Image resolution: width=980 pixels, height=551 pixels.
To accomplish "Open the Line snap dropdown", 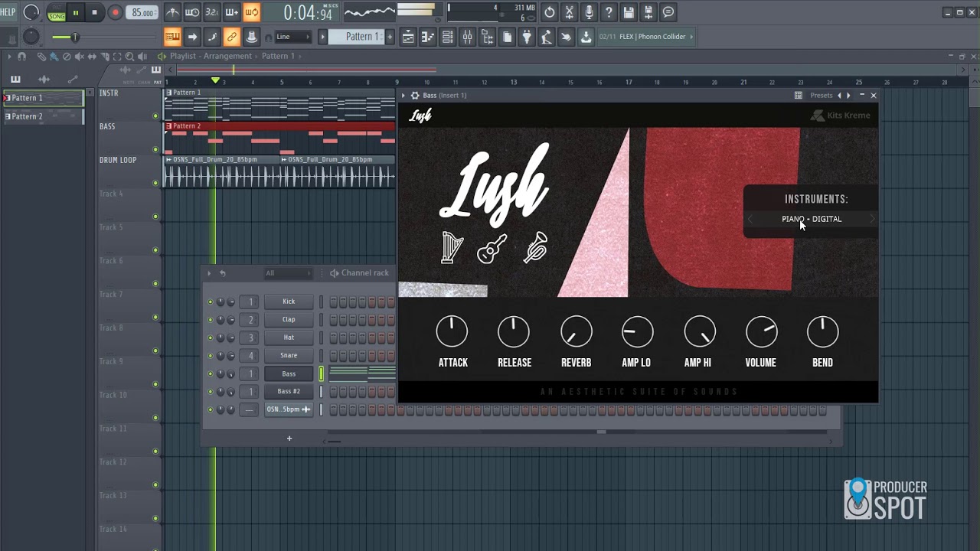I will 293,37.
